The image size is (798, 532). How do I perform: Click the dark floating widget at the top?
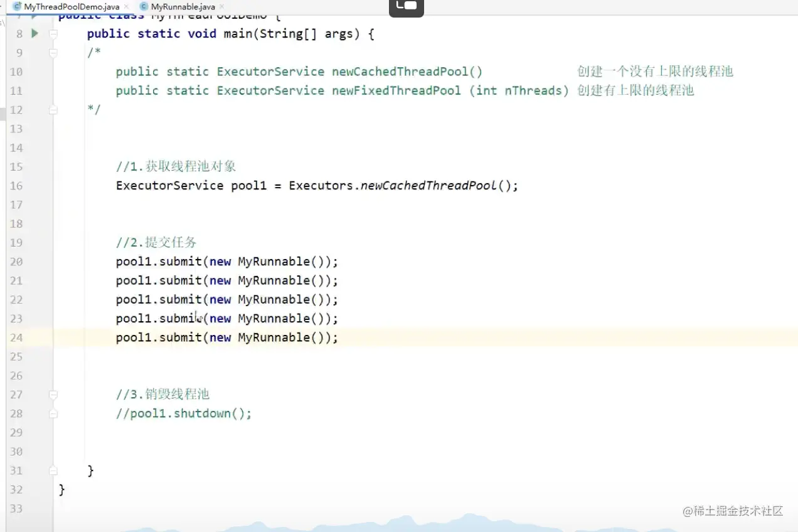[x=407, y=7]
